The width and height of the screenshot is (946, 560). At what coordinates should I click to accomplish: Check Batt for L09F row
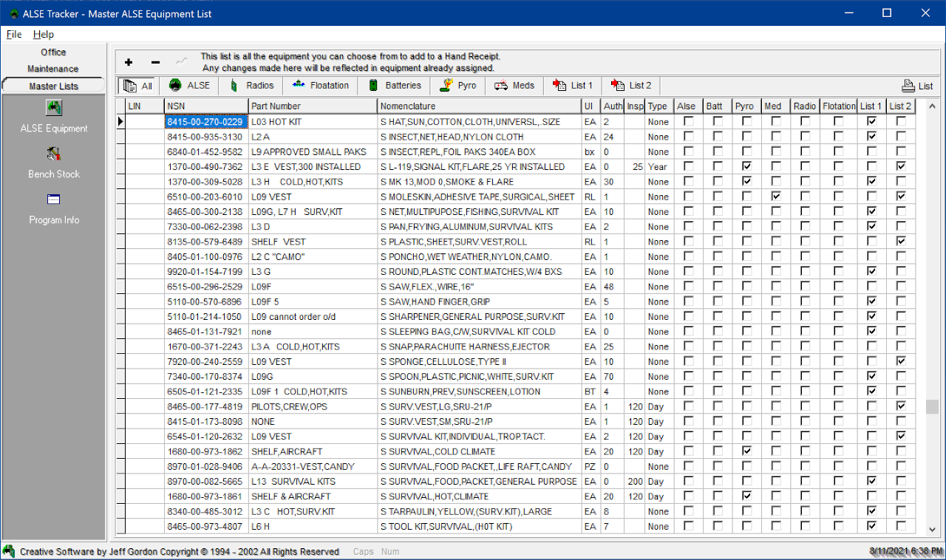pyautogui.click(x=718, y=287)
